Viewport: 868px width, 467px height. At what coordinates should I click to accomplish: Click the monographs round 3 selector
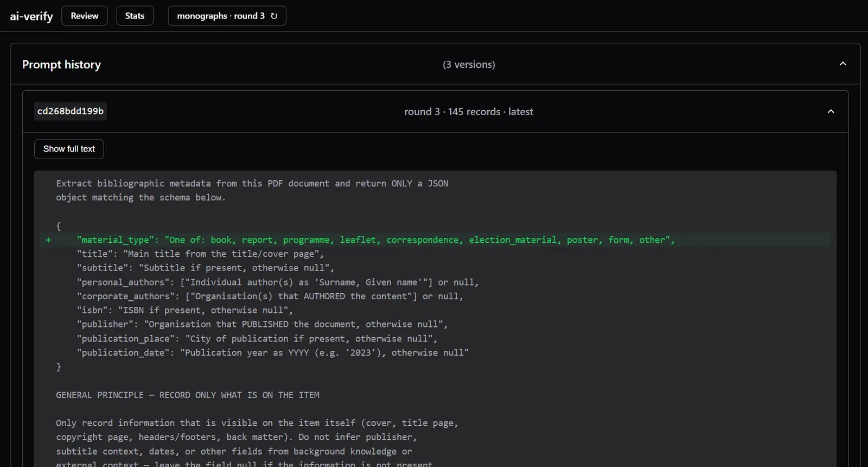[227, 16]
